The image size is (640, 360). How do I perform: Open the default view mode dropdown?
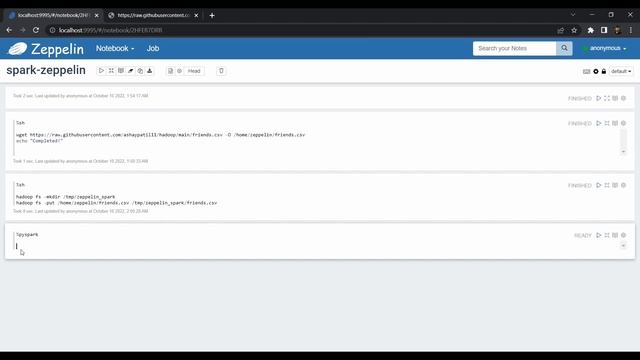621,71
